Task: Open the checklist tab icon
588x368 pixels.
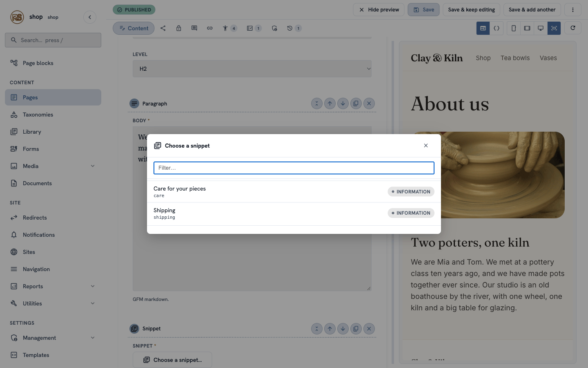Action: click(x=254, y=28)
